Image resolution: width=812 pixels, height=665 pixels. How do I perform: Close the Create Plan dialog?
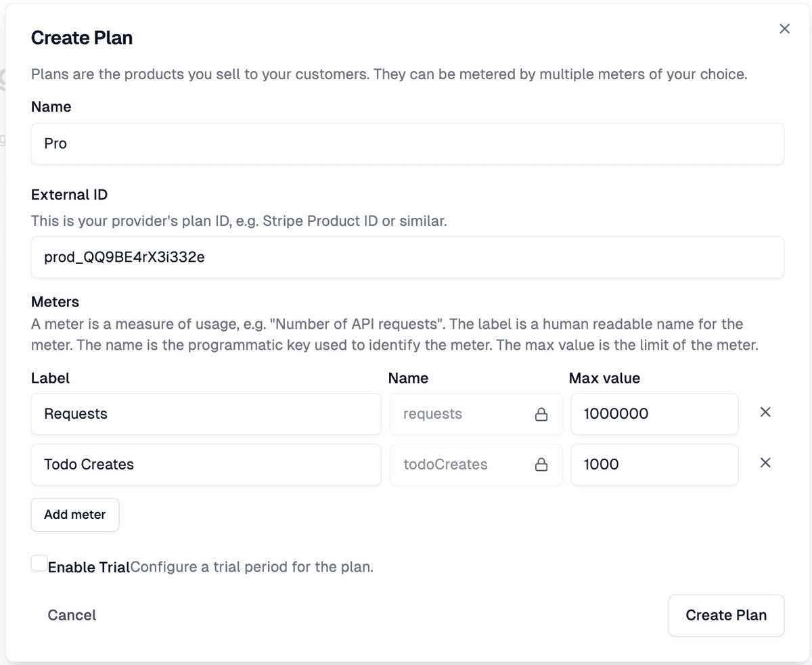coord(784,28)
